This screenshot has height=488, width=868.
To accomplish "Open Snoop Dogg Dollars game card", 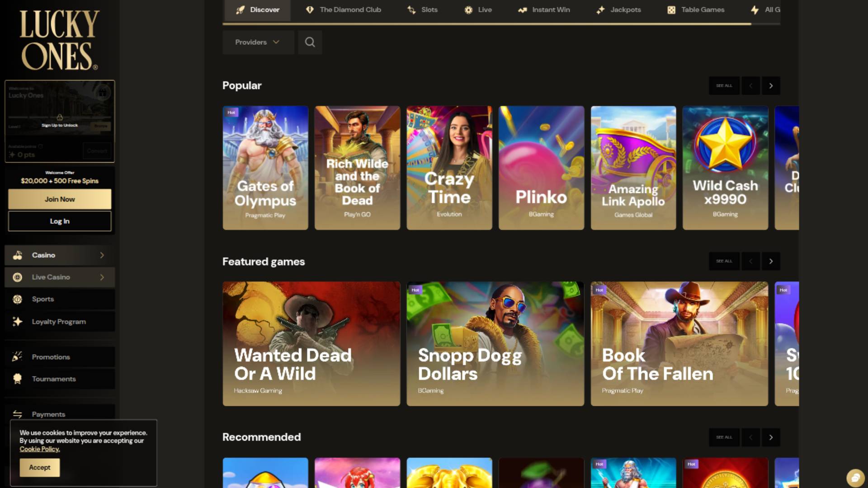I will tap(495, 343).
